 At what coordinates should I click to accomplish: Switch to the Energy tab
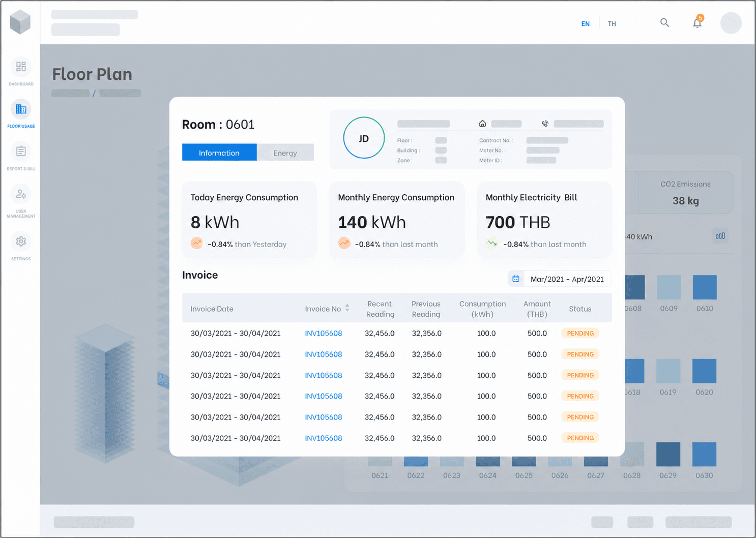[x=285, y=153]
